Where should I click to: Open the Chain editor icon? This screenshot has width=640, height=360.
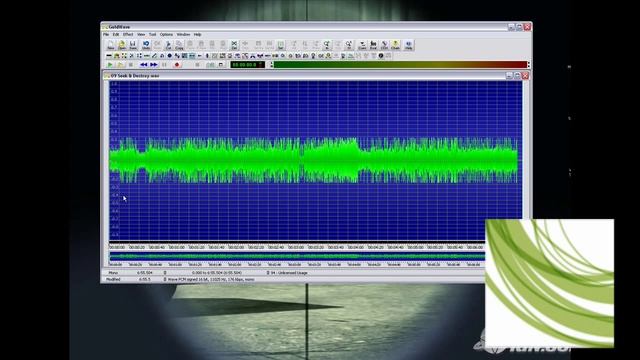(x=395, y=45)
